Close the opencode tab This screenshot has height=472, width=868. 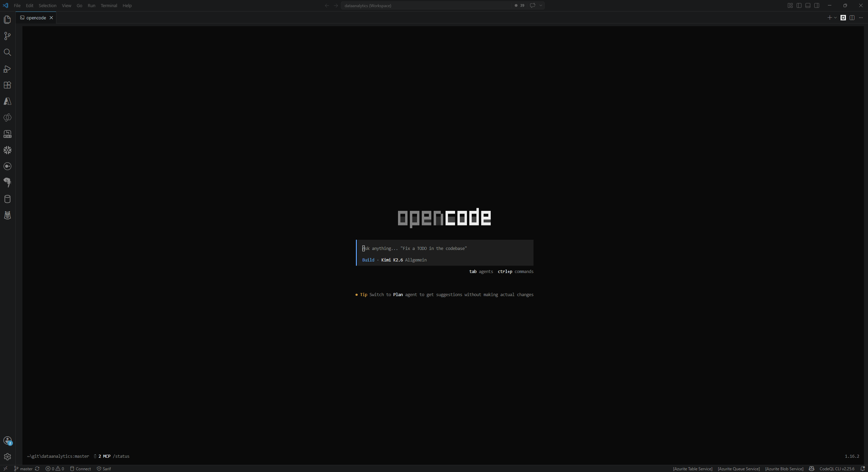click(x=51, y=18)
